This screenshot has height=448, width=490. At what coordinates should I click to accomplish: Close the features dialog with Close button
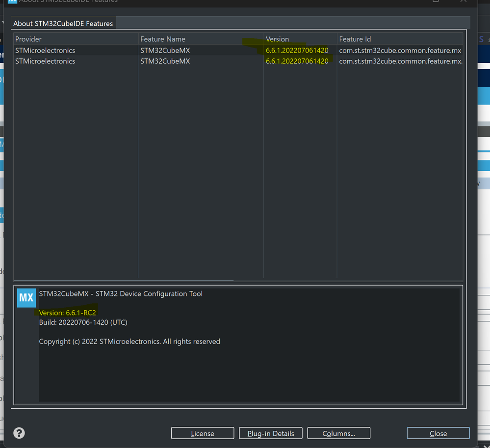[x=438, y=433]
